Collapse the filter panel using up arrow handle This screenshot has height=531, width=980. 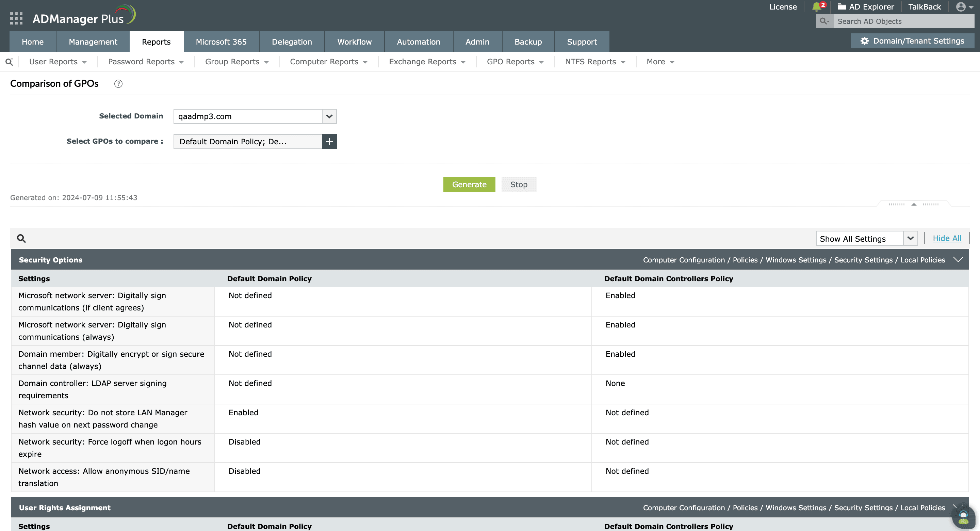pyautogui.click(x=914, y=205)
